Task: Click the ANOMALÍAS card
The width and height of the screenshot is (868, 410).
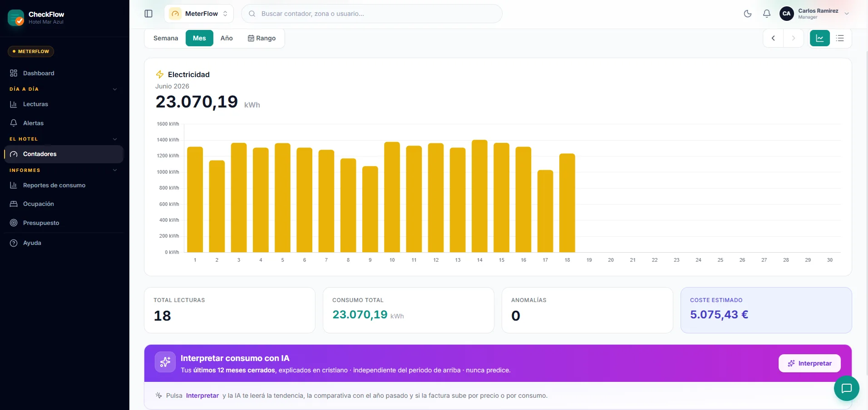Action: pos(587,310)
